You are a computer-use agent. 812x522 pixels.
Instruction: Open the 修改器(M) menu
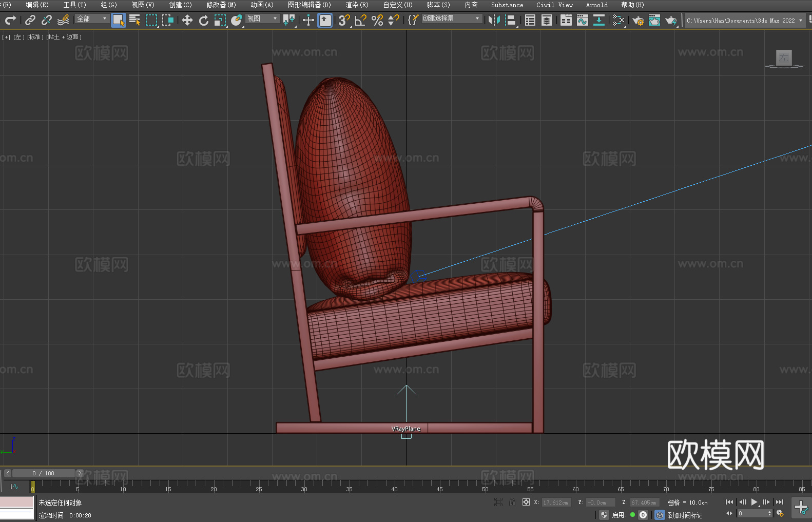pyautogui.click(x=221, y=5)
